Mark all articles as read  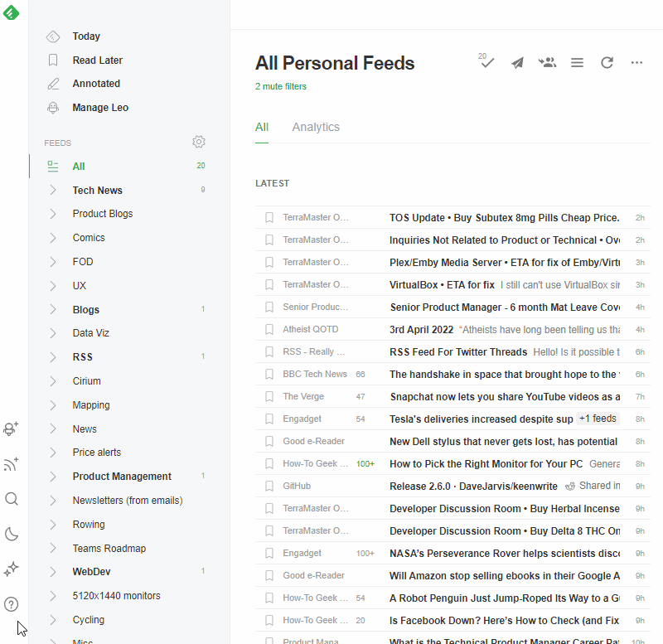(486, 63)
